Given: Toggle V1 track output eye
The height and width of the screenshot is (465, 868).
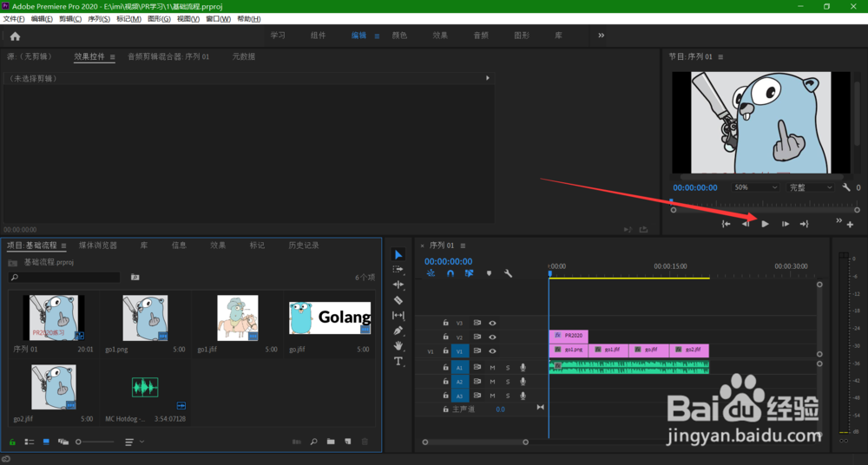Looking at the screenshot, I should 492,351.
